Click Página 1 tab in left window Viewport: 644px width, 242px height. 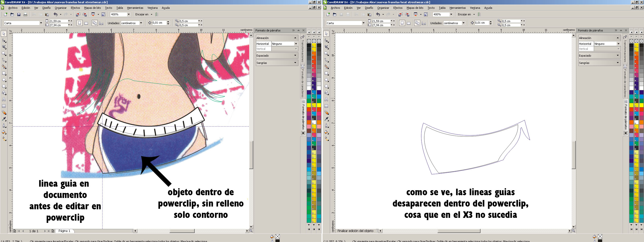pos(64,231)
